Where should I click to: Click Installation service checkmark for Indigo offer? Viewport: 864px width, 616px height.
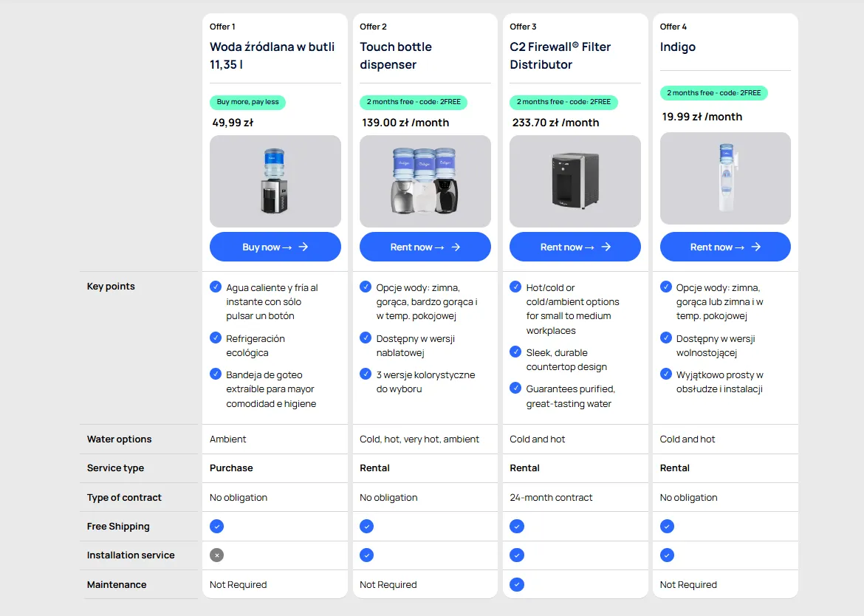(x=667, y=555)
